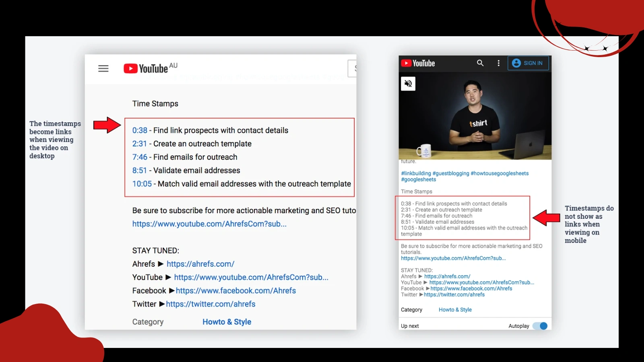Viewport: 644px width, 362px height.
Task: Click mobile text '2:31 - Create an outreach template'
Action: click(442, 210)
